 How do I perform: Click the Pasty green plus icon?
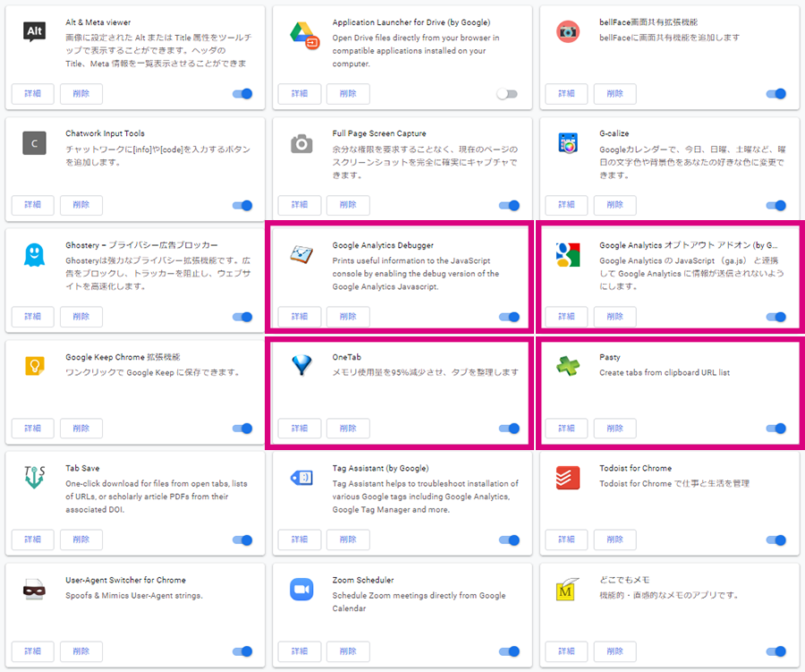point(568,366)
